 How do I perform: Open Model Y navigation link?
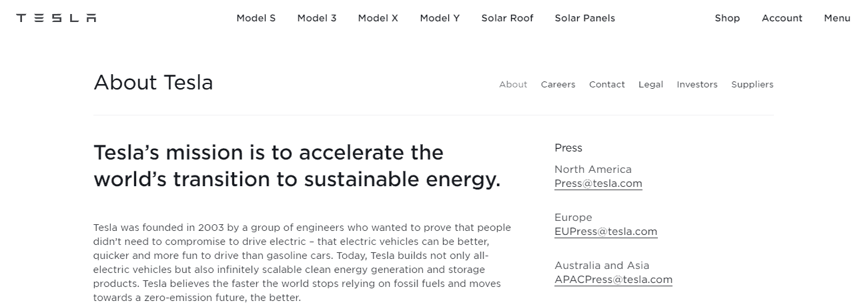click(x=440, y=18)
